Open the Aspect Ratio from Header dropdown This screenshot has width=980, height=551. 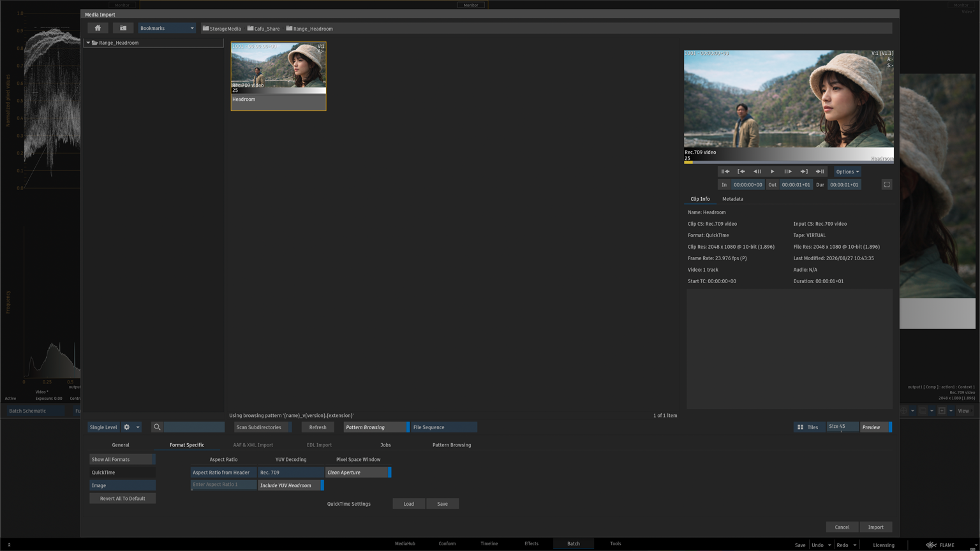223,473
